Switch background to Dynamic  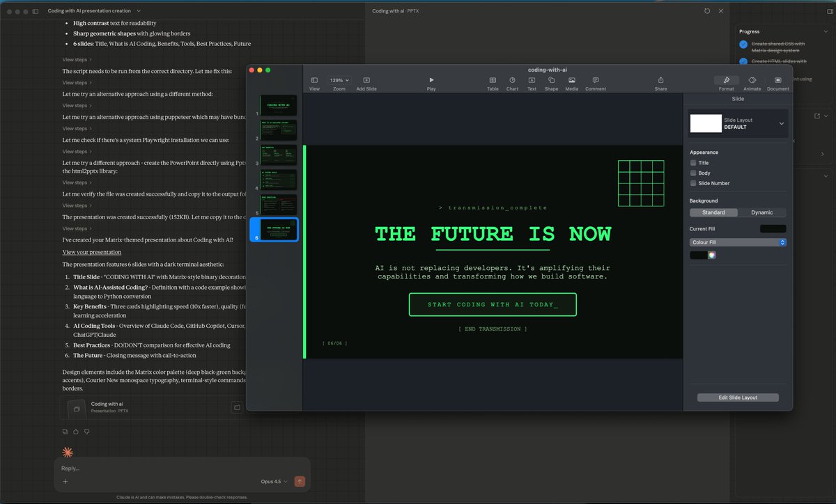pyautogui.click(x=763, y=212)
